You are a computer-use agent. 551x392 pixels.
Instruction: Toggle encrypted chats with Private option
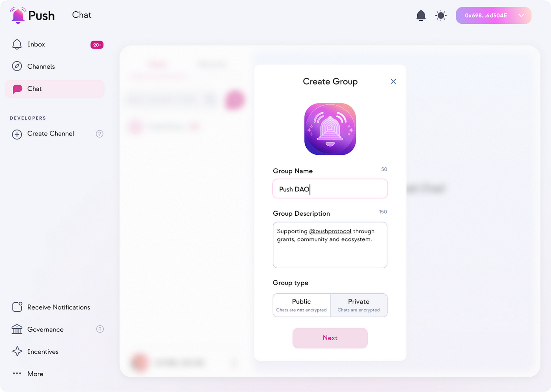(358, 305)
